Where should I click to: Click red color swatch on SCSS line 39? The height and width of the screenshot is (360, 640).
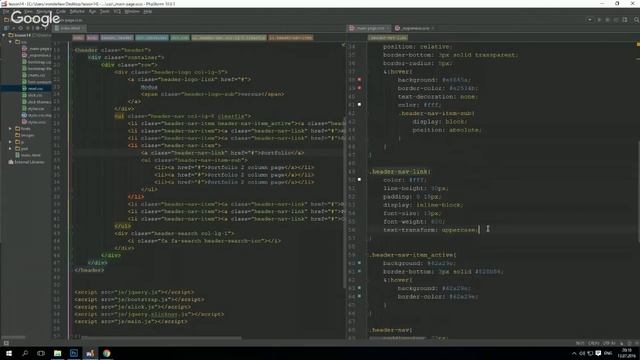tap(360, 88)
